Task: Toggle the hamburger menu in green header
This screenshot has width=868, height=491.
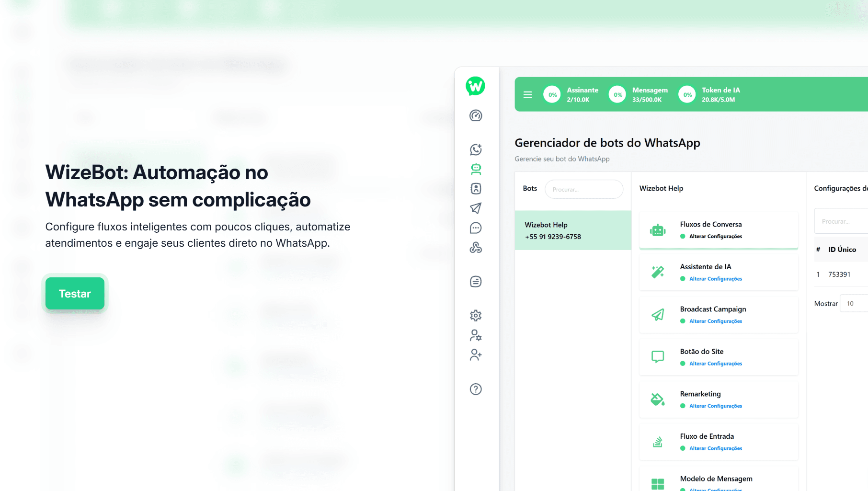Action: 528,95
